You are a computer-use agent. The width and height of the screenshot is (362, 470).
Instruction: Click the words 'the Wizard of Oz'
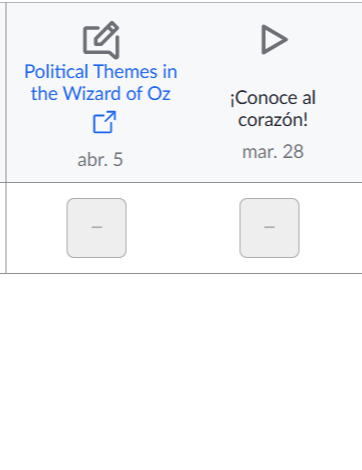(x=101, y=93)
